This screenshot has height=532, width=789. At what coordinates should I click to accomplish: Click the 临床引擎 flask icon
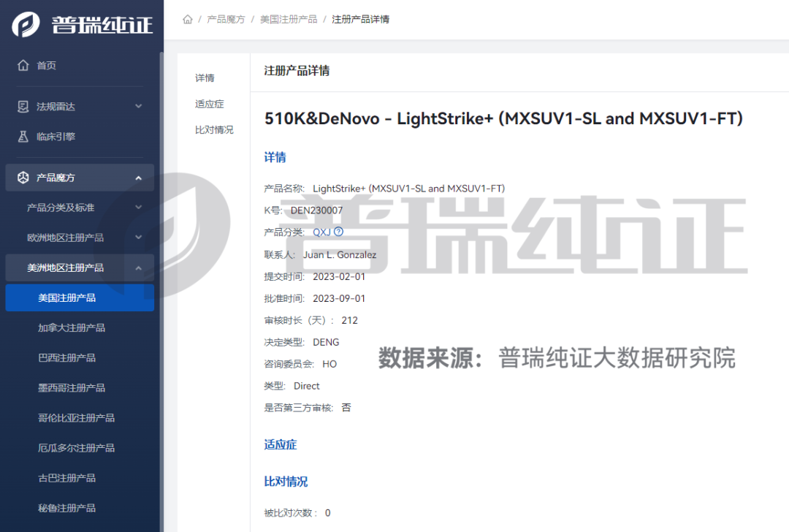23,137
